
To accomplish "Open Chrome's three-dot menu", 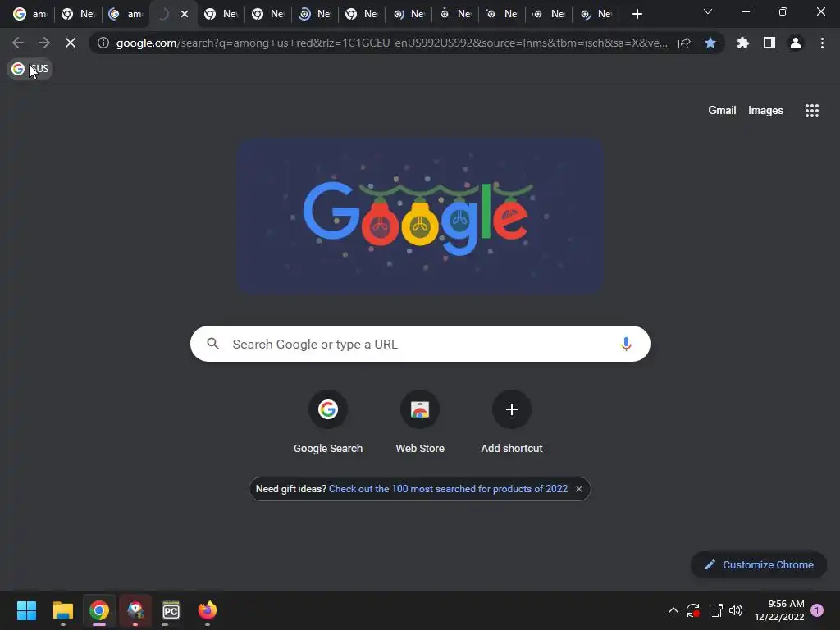I will pos(822,43).
